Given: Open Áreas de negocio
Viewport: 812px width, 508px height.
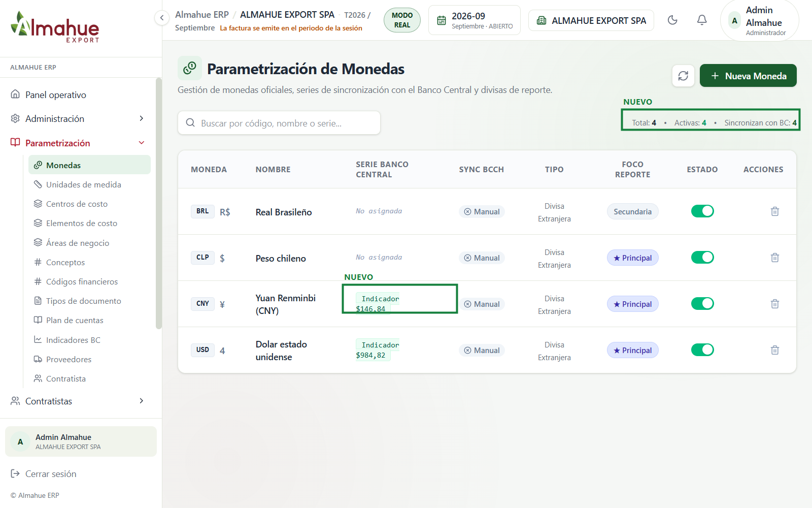Looking at the screenshot, I should pyautogui.click(x=89, y=243).
